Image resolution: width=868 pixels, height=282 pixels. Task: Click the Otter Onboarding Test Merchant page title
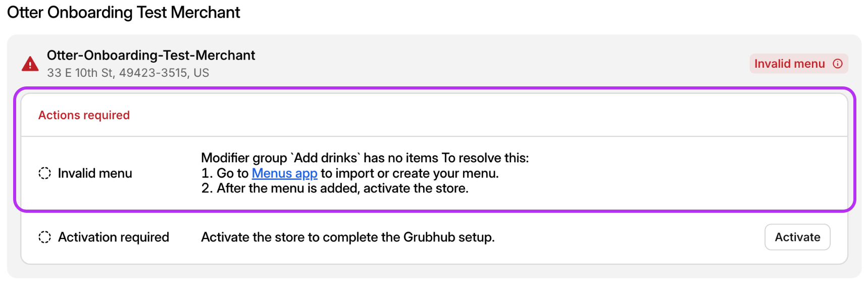coord(124,12)
